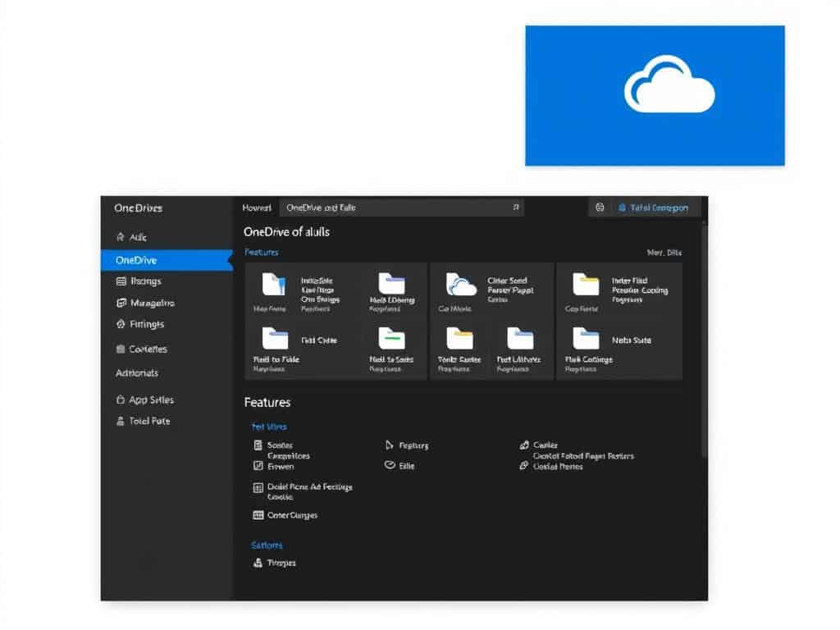The height and width of the screenshot is (630, 840).
Task: Open the Inder Fild folder icon
Action: (586, 284)
